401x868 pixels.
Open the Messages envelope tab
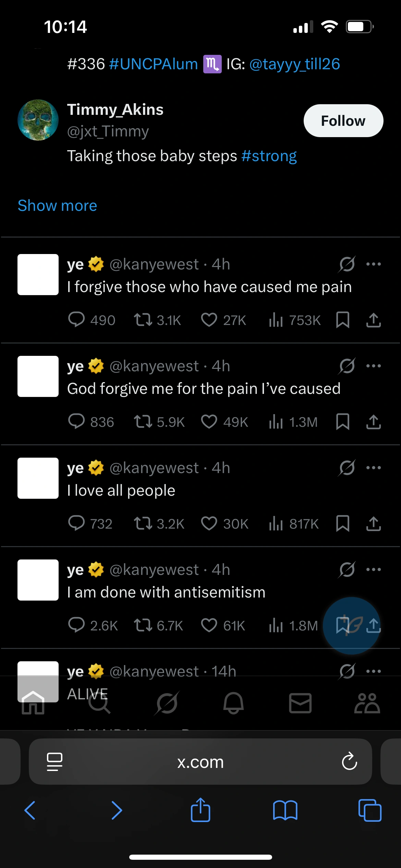(x=300, y=703)
